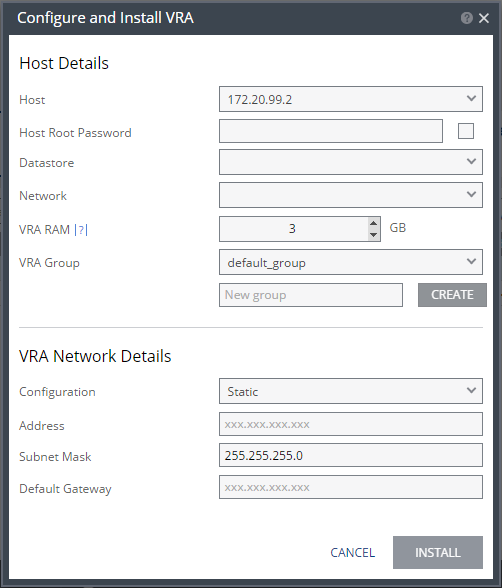This screenshot has height=588, width=502.
Task: Open the Configuration dropdown set to Static
Action: pyautogui.click(x=351, y=391)
